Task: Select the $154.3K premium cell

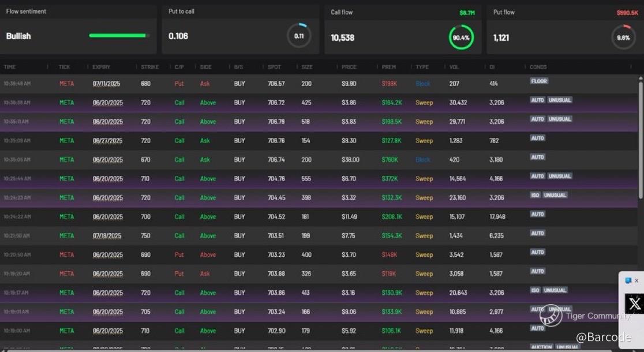Action: (x=392, y=235)
